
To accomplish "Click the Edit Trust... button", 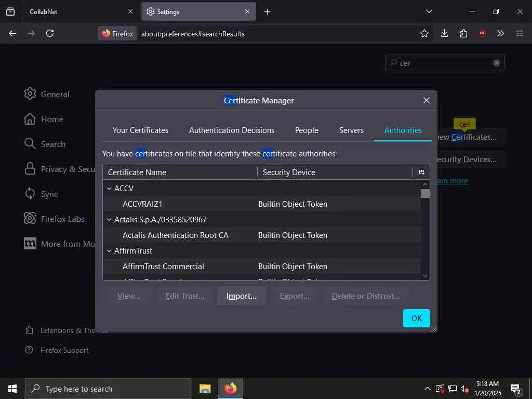I will (x=185, y=296).
